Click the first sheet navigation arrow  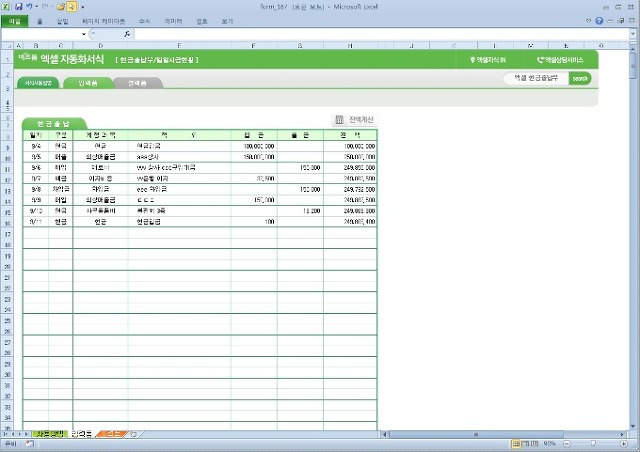coord(6,434)
